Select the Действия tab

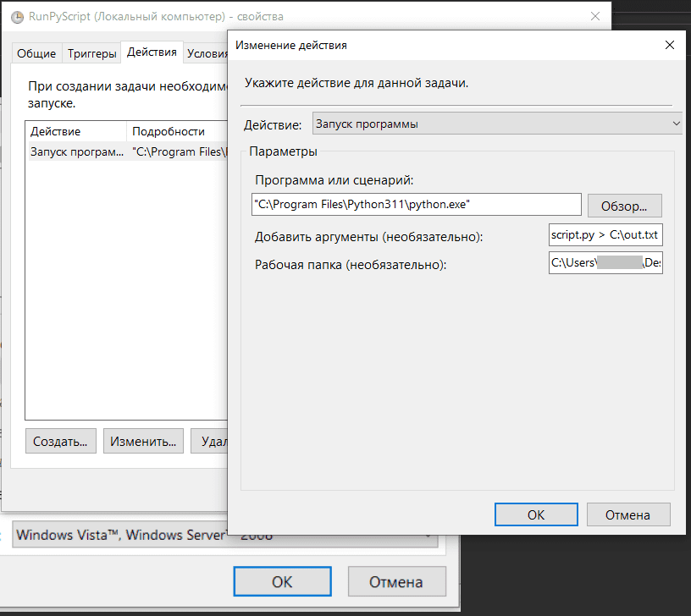tap(152, 52)
